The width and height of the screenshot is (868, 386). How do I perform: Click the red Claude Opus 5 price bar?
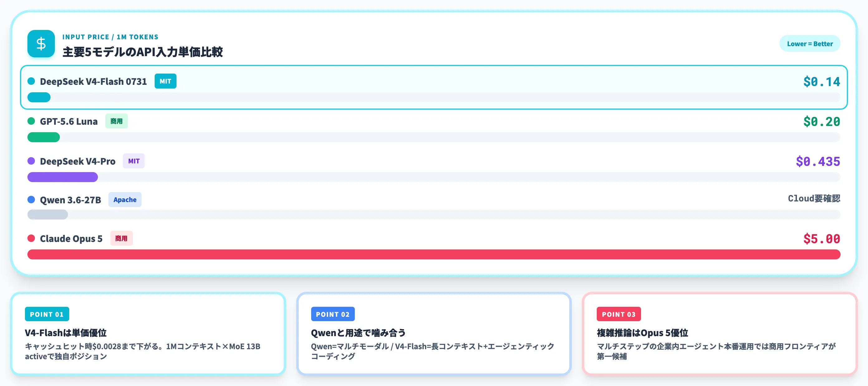434,254
